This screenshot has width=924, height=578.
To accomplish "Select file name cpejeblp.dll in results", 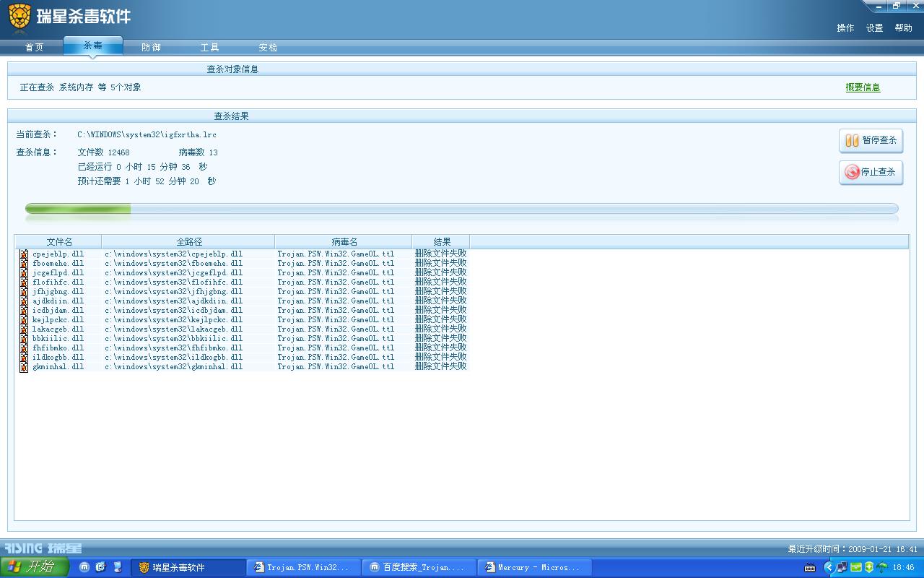I will point(58,254).
